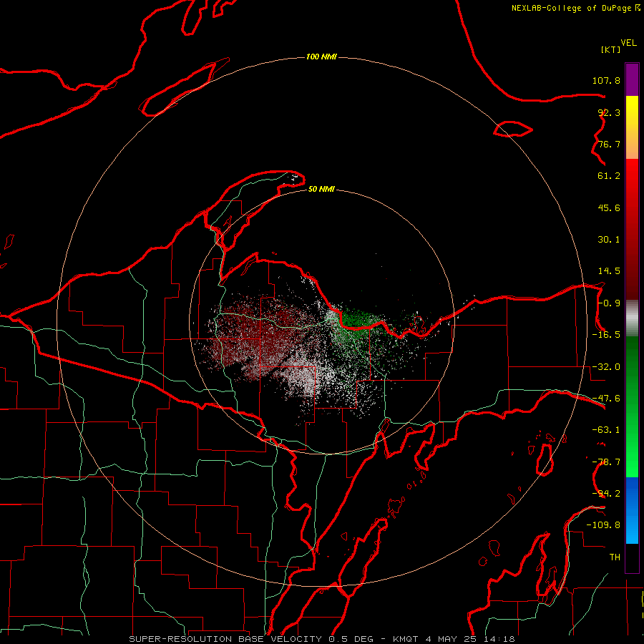Screen dimensions: 644x644
Task: Click the 45.6 velocity scale value
Action: 609,208
